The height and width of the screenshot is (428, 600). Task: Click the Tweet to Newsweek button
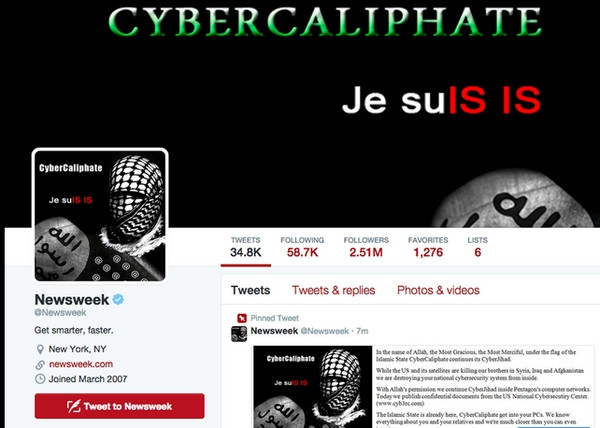pyautogui.click(x=119, y=406)
